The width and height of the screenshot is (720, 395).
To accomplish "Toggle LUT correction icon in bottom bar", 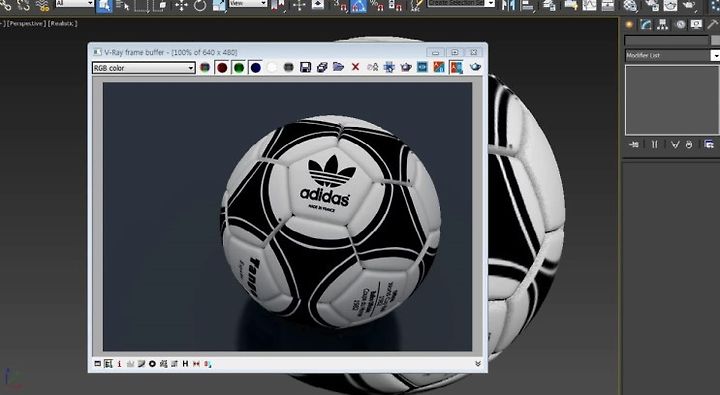I will pos(174,364).
